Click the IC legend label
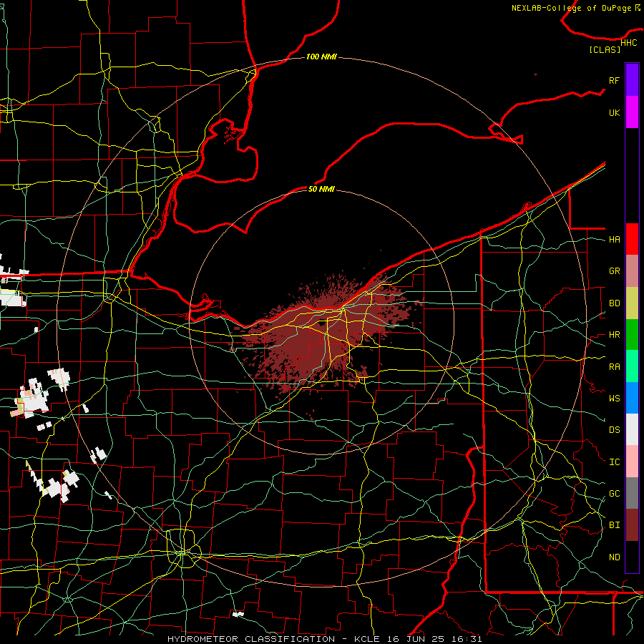 pos(614,462)
